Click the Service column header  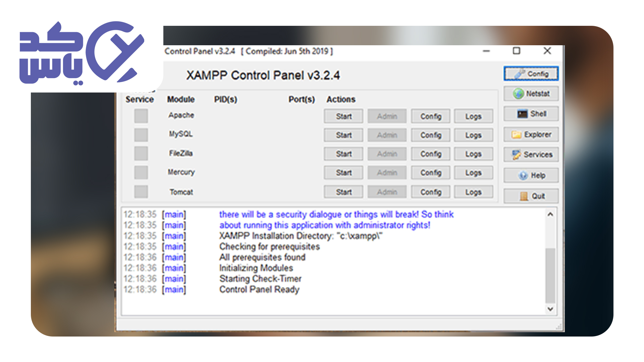tap(140, 100)
